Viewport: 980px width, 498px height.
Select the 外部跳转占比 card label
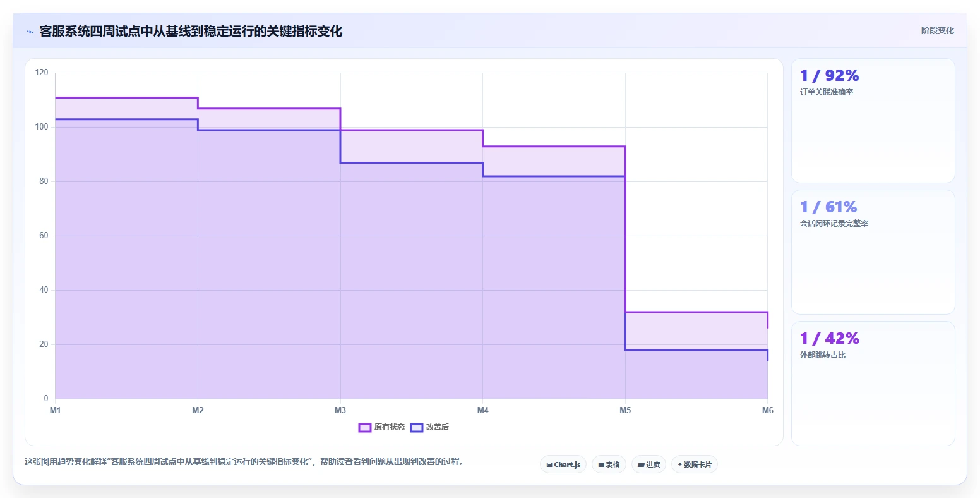823,355
